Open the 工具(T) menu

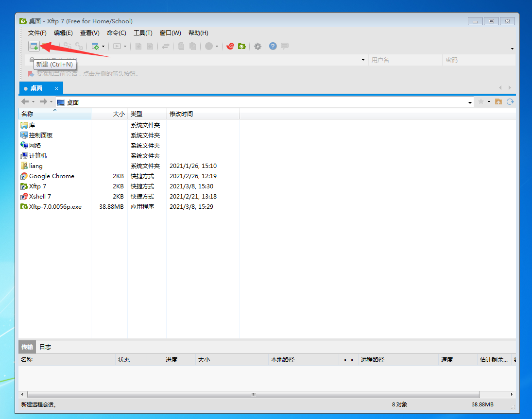coord(143,33)
